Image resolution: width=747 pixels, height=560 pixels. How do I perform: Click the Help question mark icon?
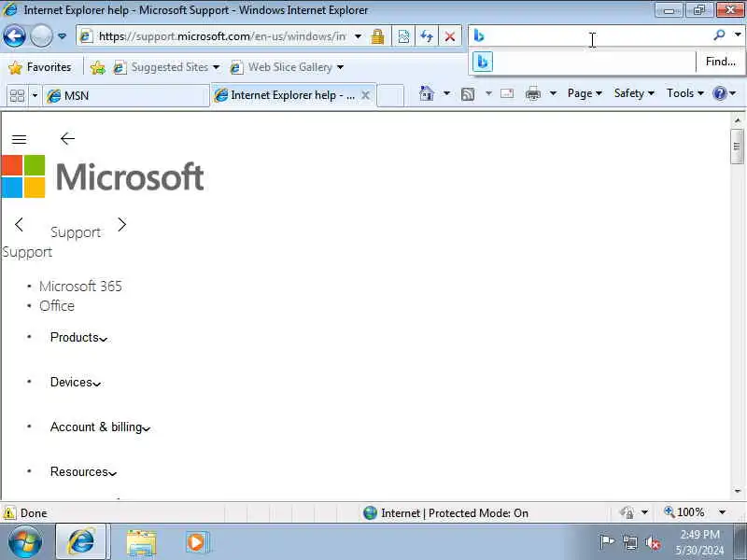coord(719,93)
